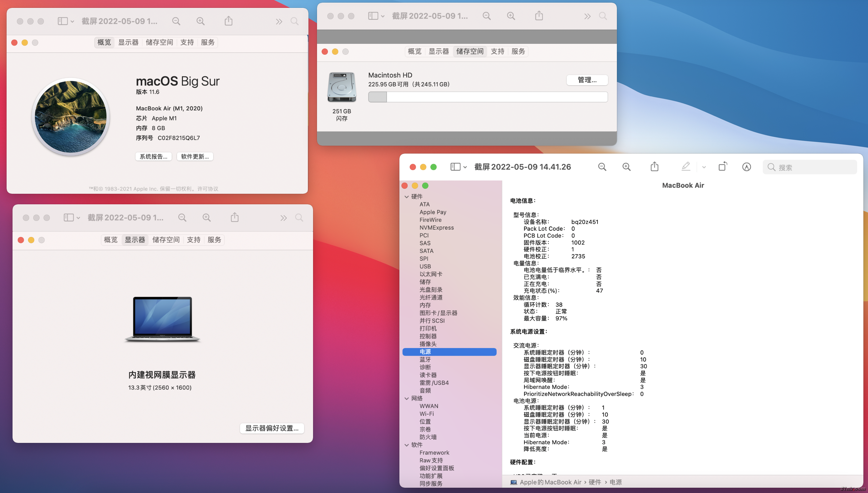This screenshot has height=493, width=868.
Task: Show more toolbar items in display window
Action: [x=283, y=218]
